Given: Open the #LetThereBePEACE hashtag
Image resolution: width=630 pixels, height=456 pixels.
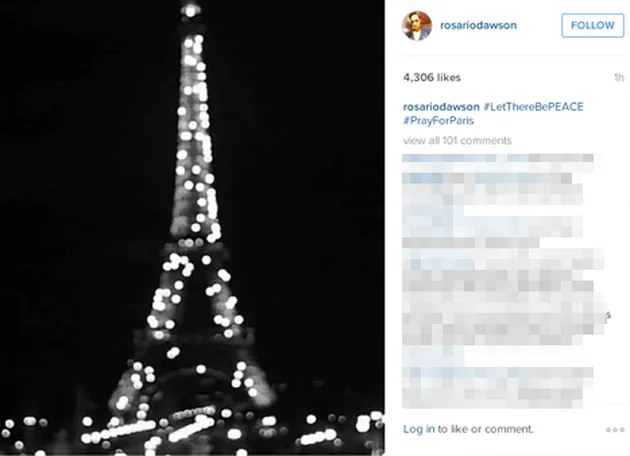Looking at the screenshot, I should [x=533, y=107].
